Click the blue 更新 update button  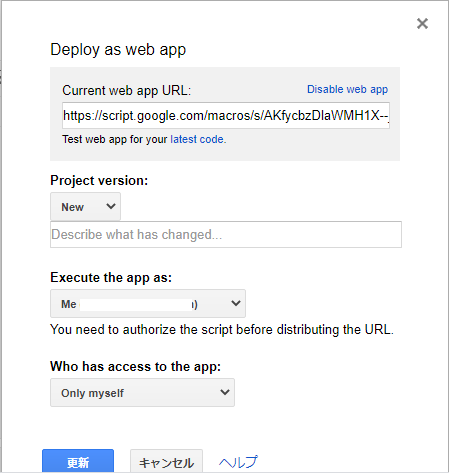click(x=78, y=461)
